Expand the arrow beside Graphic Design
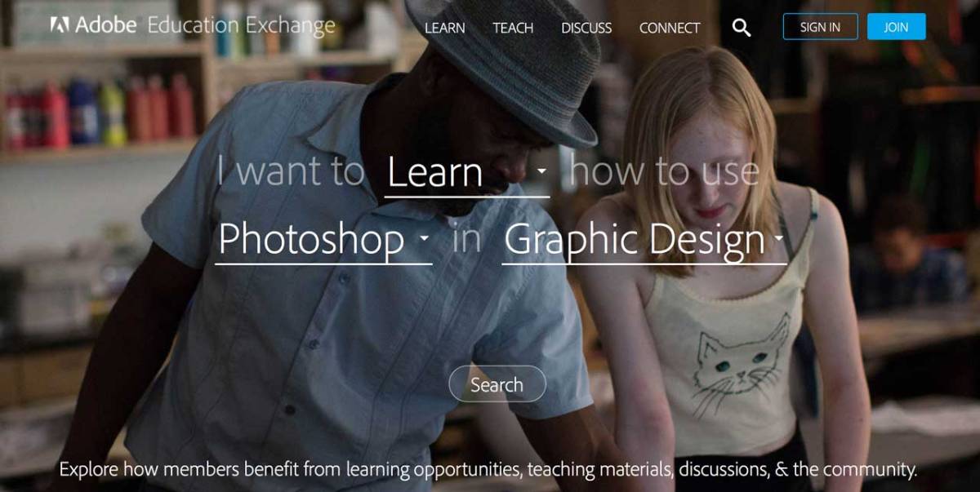Image resolution: width=980 pixels, height=492 pixels. coord(778,239)
